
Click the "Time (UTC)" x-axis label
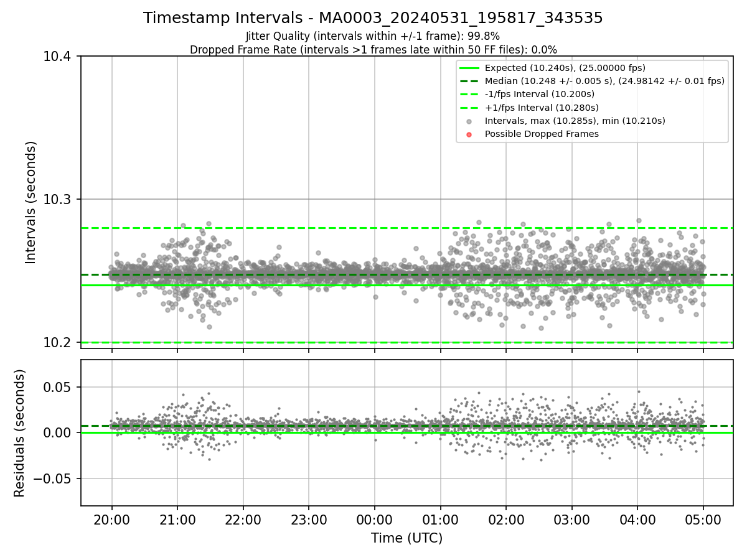[x=406, y=538]
